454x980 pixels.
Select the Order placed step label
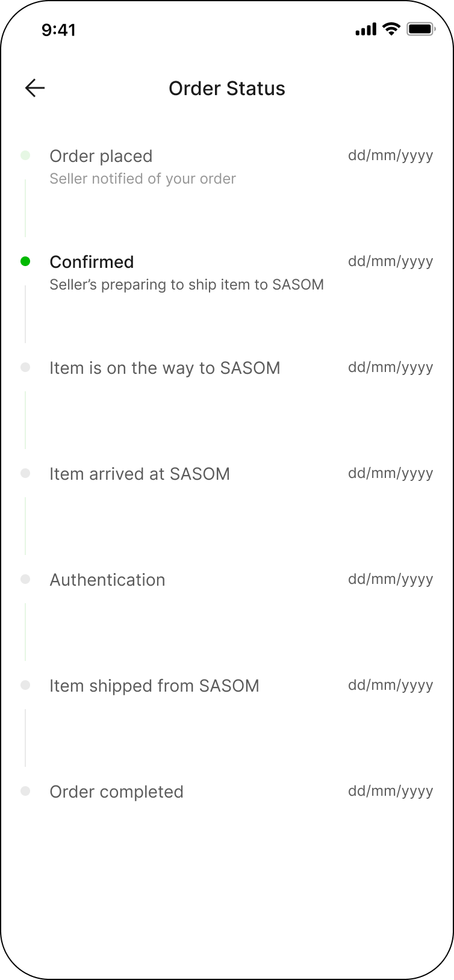coord(101,156)
